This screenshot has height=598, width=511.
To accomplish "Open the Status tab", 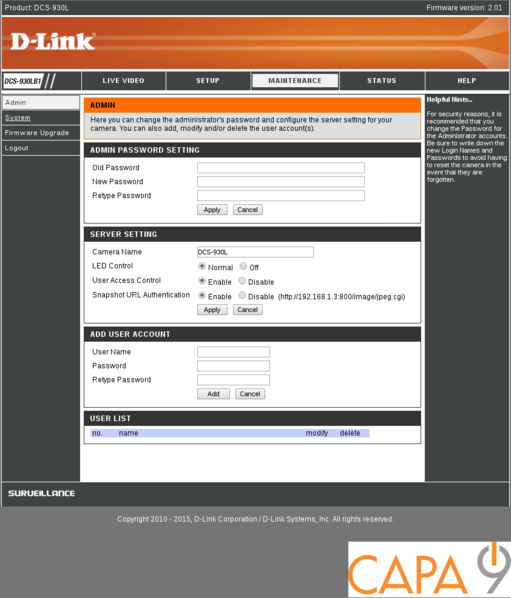I will 382,81.
